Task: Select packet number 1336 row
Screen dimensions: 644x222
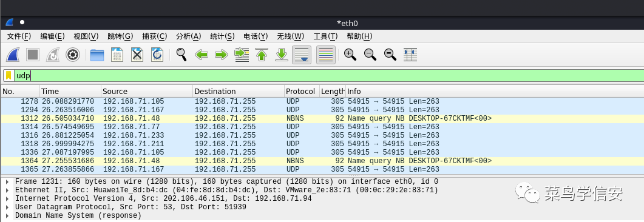Action: 322,152
